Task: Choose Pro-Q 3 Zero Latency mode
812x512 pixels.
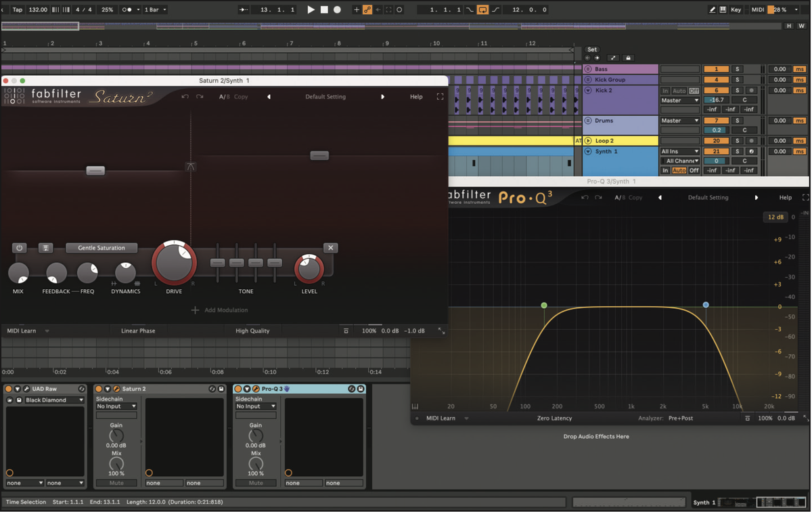Action: pyautogui.click(x=554, y=419)
